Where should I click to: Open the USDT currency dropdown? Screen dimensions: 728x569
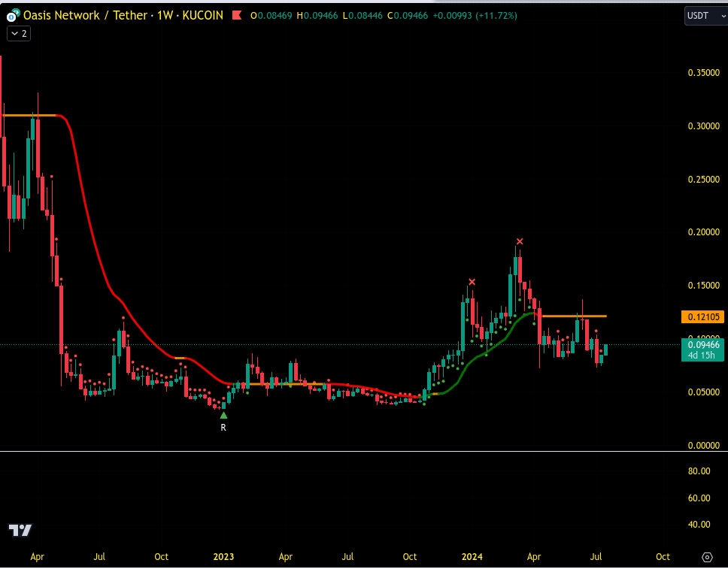[x=705, y=16]
